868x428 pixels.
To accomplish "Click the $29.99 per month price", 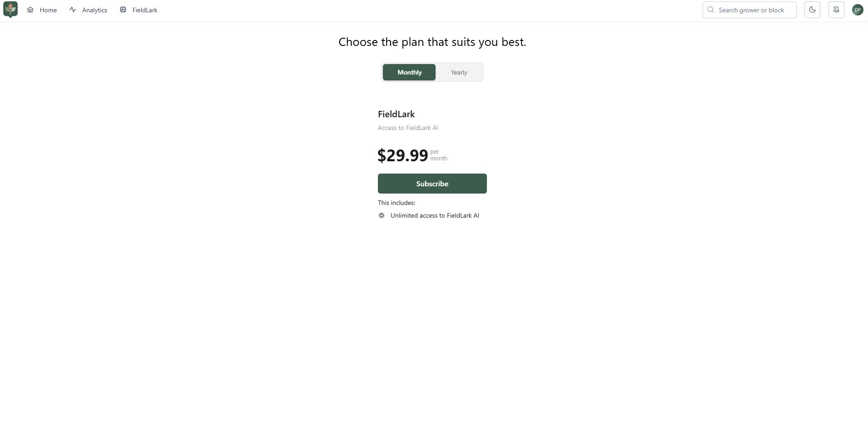I will [x=403, y=155].
